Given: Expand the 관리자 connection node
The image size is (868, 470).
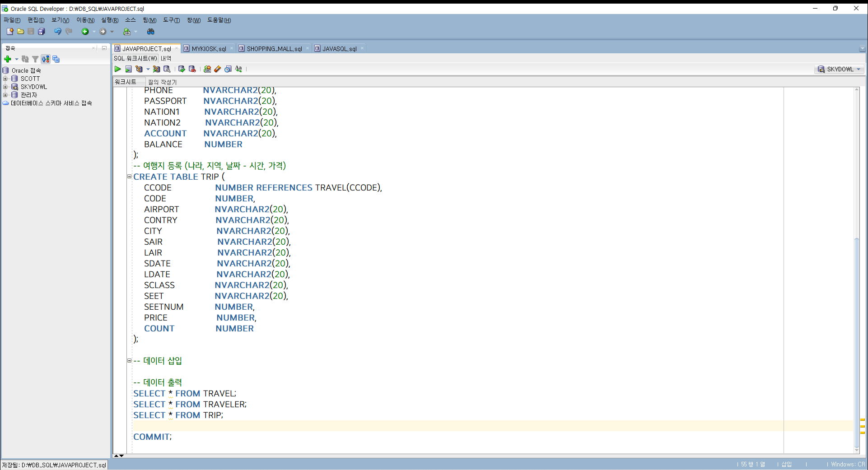Looking at the screenshot, I should tap(5, 95).
